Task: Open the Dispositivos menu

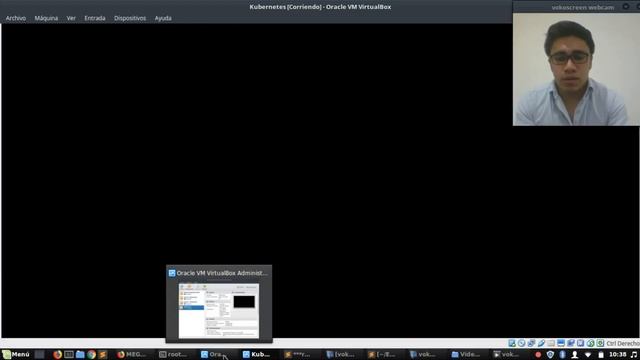Action: (130, 18)
